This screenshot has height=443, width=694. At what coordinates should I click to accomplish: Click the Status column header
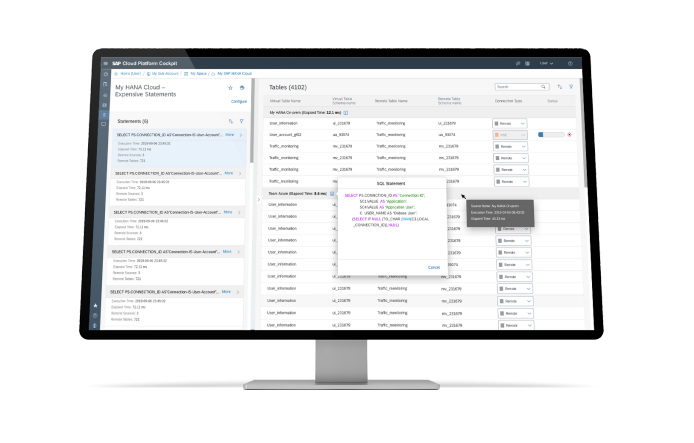click(552, 101)
